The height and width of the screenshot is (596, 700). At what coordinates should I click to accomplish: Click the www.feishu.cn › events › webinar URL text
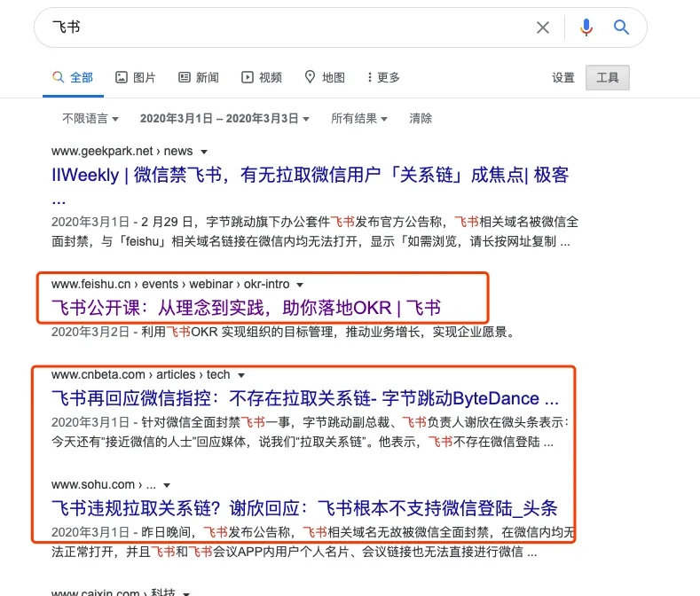[170, 284]
